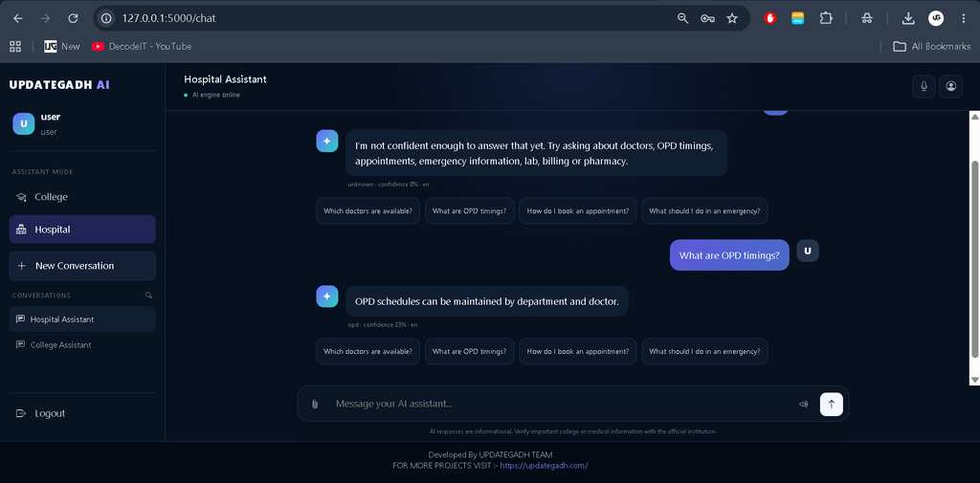Switch to College assistant mode
This screenshot has height=483, width=980.
pyautogui.click(x=82, y=197)
